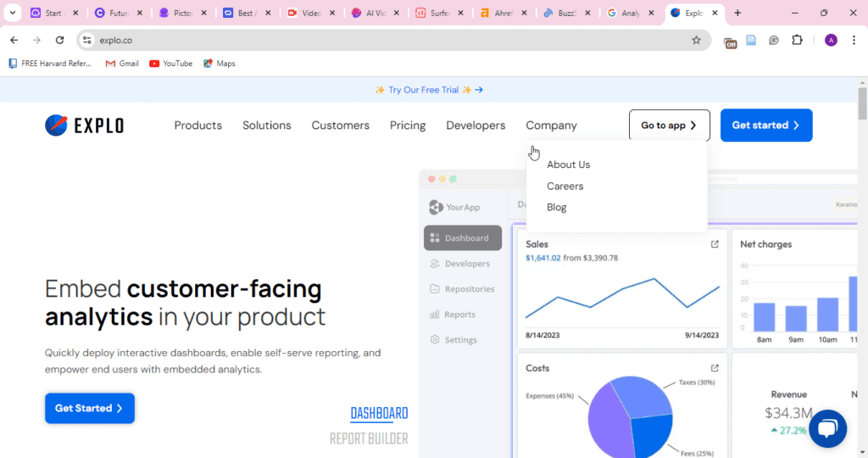Open the live chat bubble widget
This screenshot has width=868, height=458.
click(x=827, y=427)
